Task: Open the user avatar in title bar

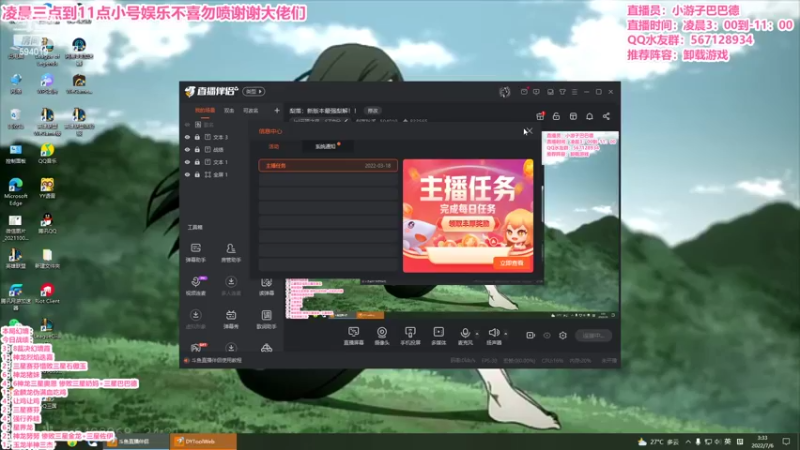Action: click(x=505, y=92)
